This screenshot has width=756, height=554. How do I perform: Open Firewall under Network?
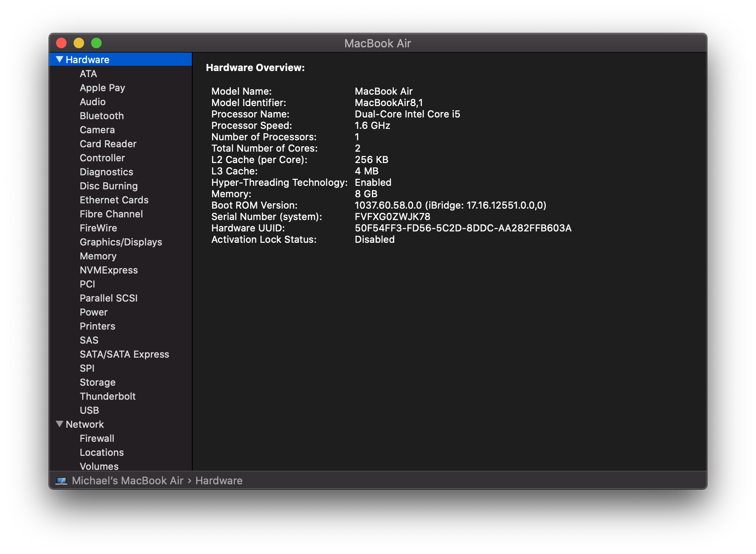point(97,438)
